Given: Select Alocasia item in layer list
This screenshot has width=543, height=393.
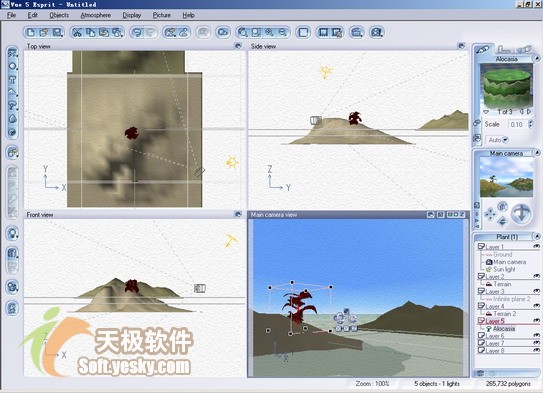Looking at the screenshot, I should tap(504, 329).
